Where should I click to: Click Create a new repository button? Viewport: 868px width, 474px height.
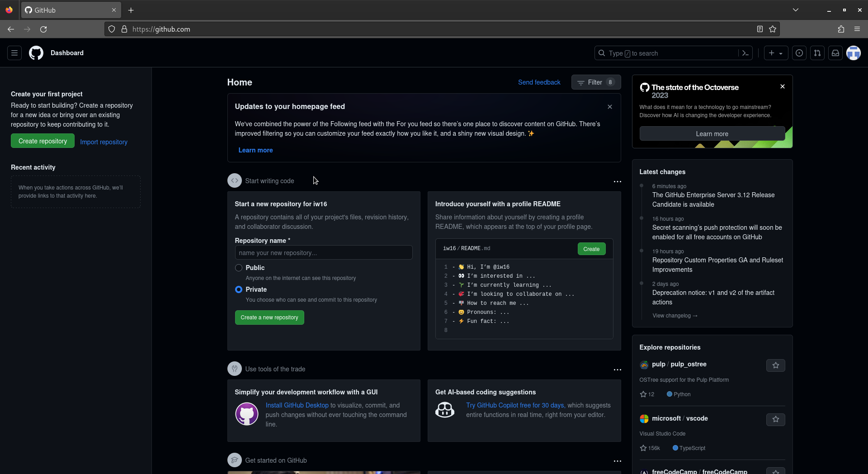tap(269, 318)
